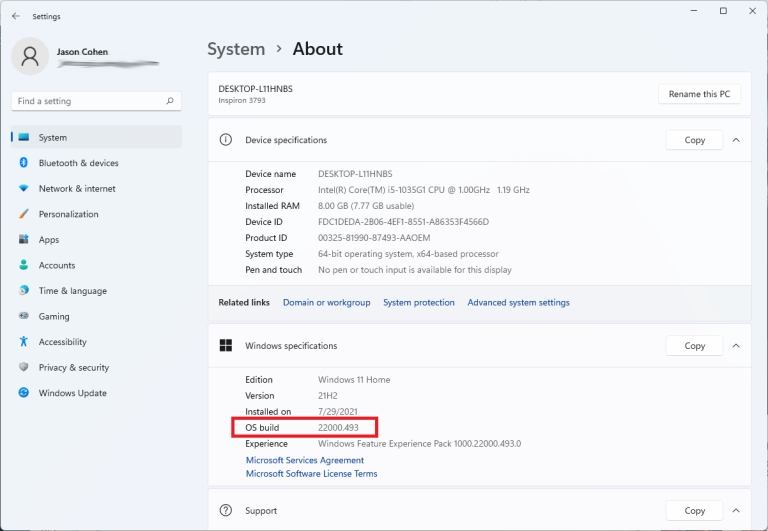Click the Privacy shield icon

[x=24, y=367]
